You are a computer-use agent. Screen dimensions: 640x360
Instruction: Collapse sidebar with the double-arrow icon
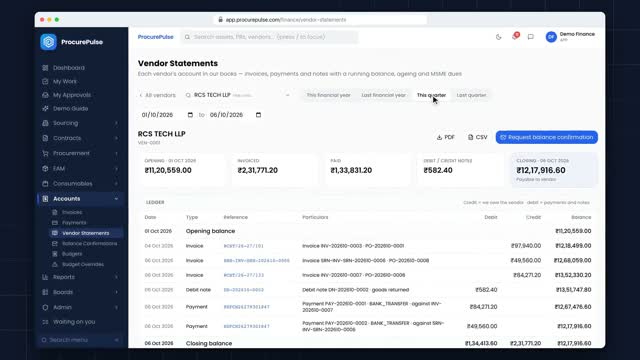tap(117, 340)
